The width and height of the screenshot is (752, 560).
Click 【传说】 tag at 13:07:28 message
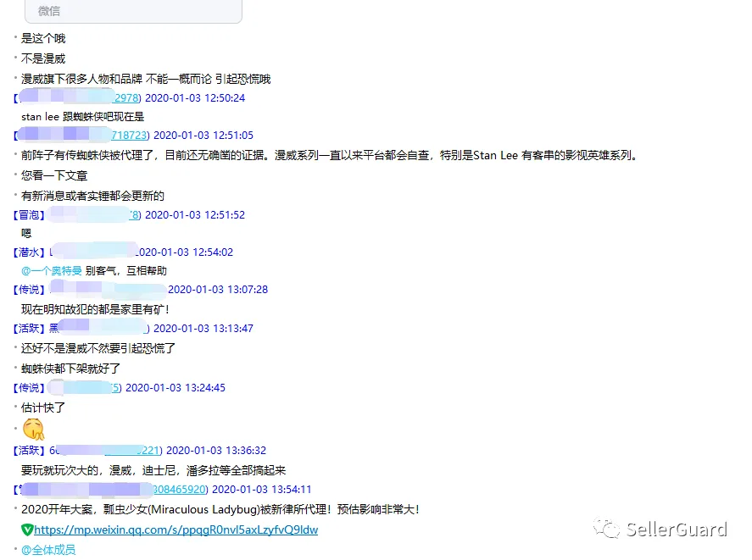coord(29,290)
